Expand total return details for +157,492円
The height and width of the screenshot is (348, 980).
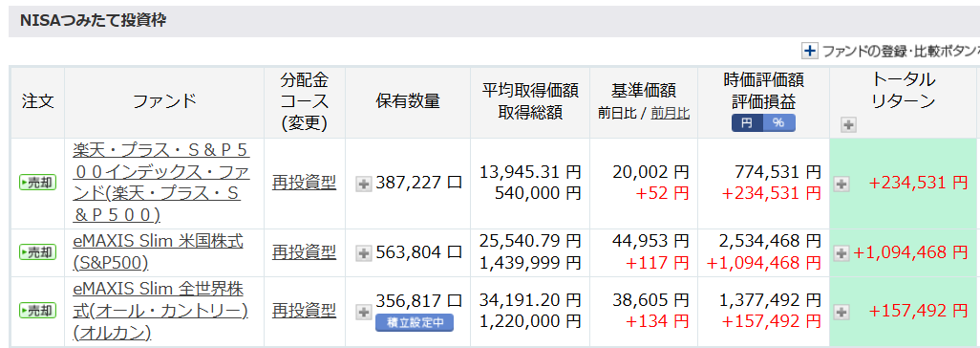tap(842, 311)
